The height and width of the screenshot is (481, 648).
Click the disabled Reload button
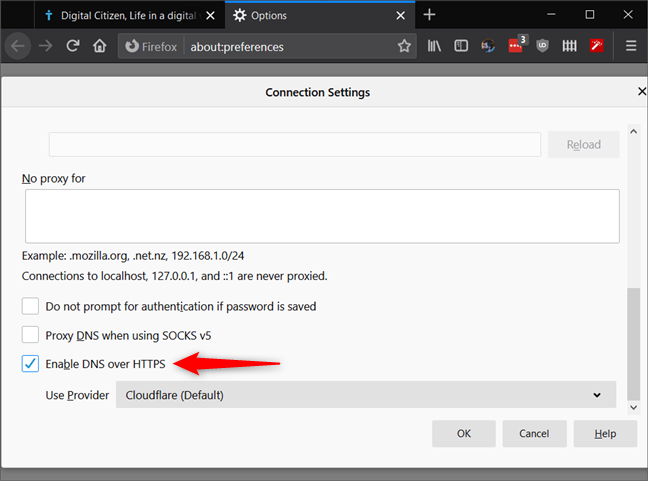[x=584, y=144]
